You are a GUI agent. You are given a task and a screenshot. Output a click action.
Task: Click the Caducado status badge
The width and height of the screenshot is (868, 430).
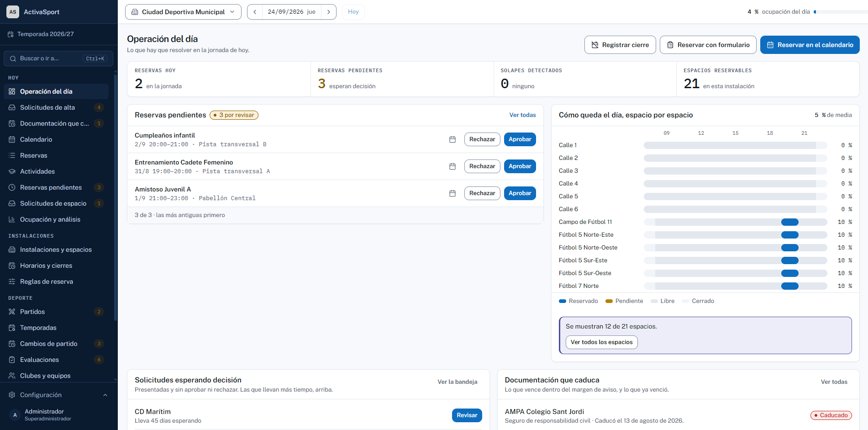831,415
